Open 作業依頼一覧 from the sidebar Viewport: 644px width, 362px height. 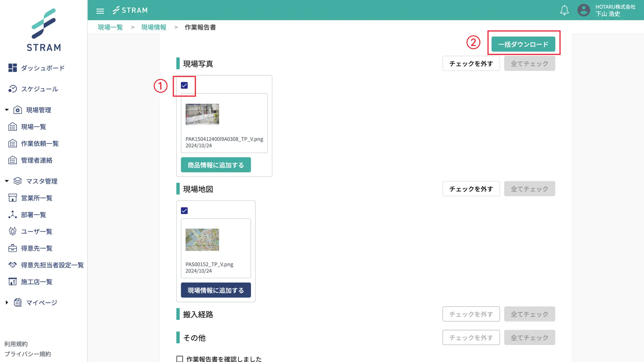pos(40,144)
